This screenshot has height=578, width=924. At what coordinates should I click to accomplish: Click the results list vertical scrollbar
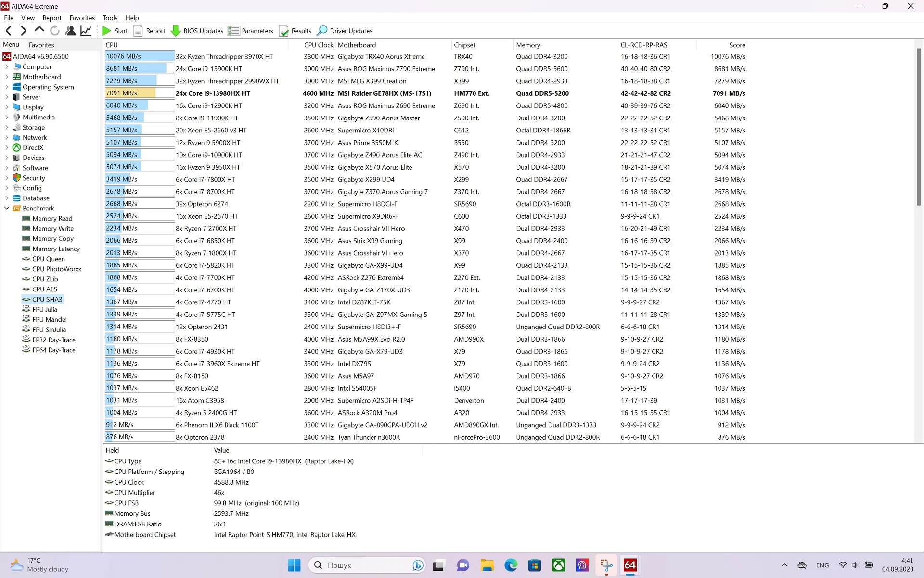pyautogui.click(x=918, y=126)
